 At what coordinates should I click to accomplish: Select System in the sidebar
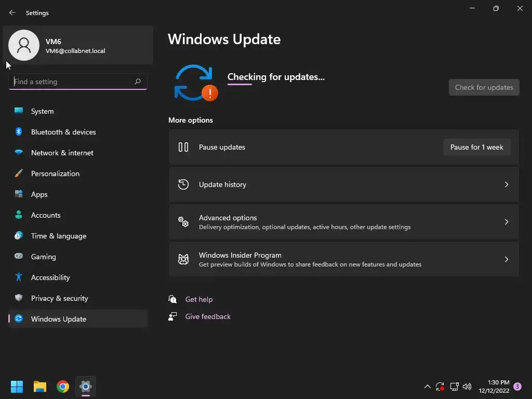[x=78, y=111]
